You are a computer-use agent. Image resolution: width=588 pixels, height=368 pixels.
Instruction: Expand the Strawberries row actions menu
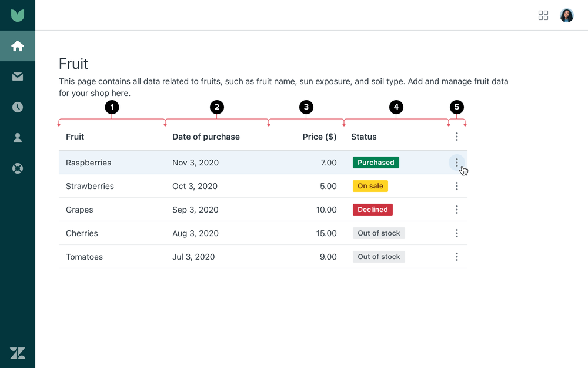coord(457,186)
